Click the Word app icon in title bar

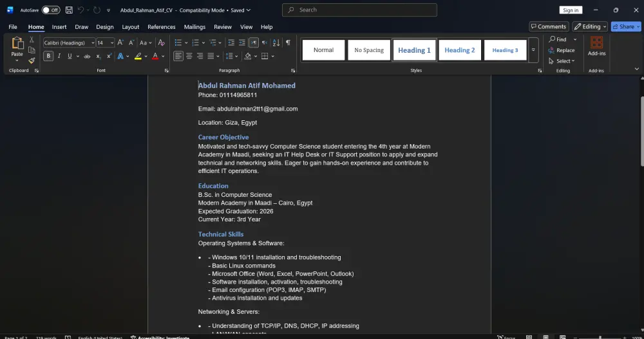[10, 10]
